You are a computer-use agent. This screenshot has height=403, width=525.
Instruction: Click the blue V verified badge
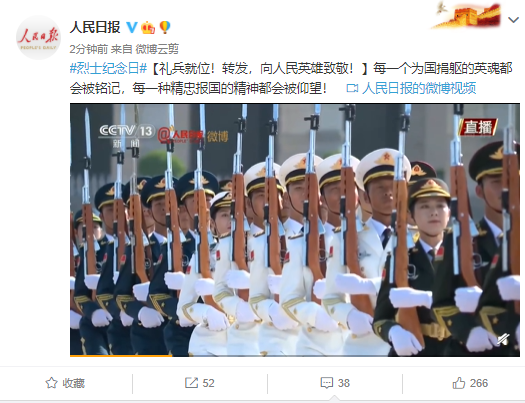pos(132,27)
